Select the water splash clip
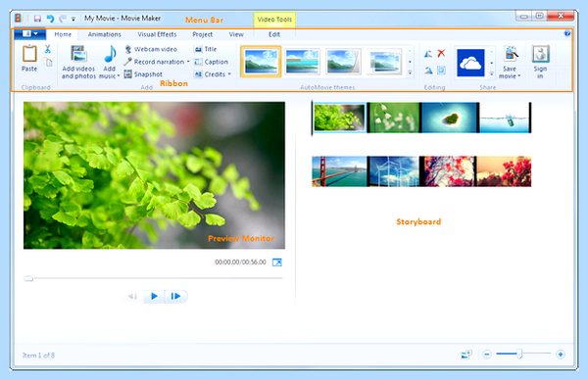Image resolution: width=588 pixels, height=380 pixels. point(505,118)
